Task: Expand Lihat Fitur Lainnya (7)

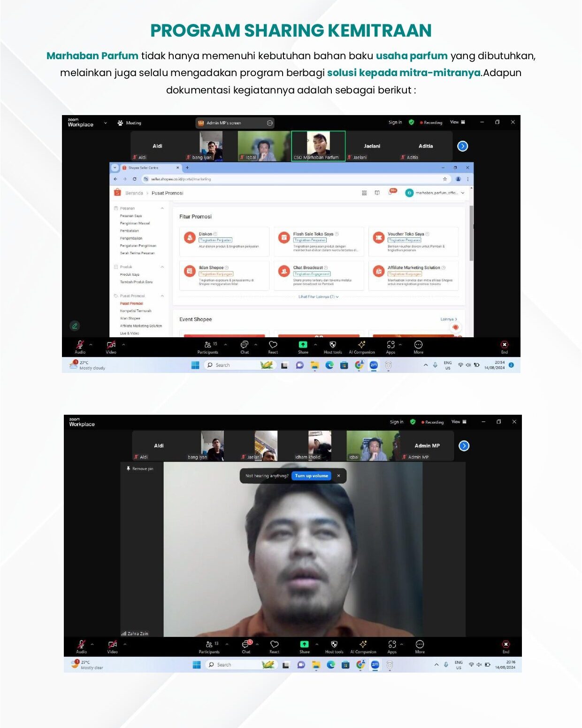Action: point(318,297)
